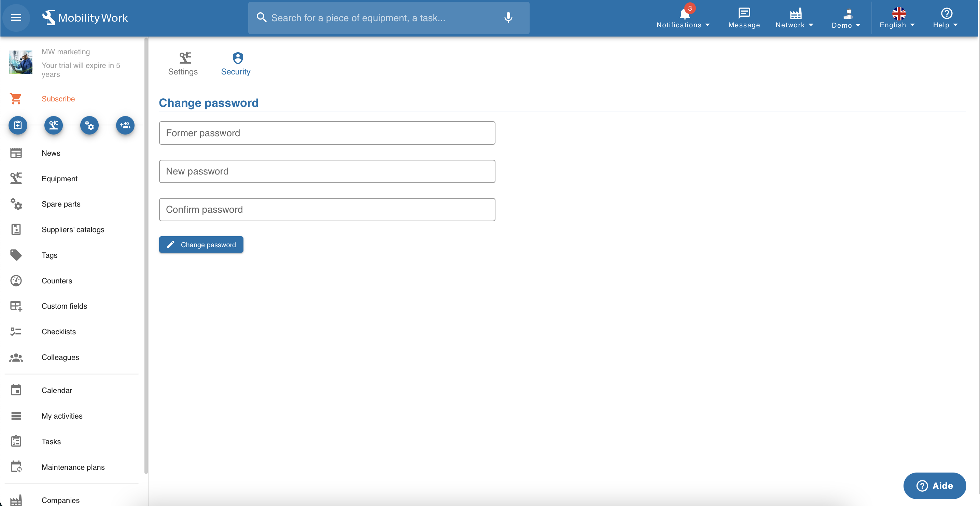
Task: Click the My activities list icon
Action: point(16,416)
